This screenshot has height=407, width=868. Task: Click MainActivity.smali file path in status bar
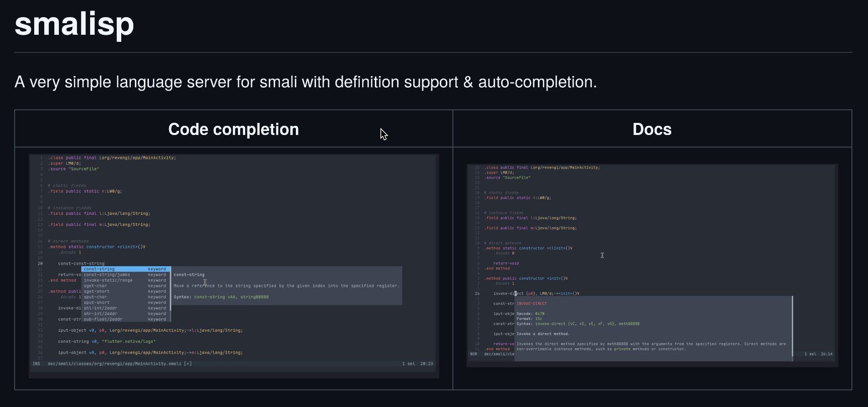pos(119,364)
